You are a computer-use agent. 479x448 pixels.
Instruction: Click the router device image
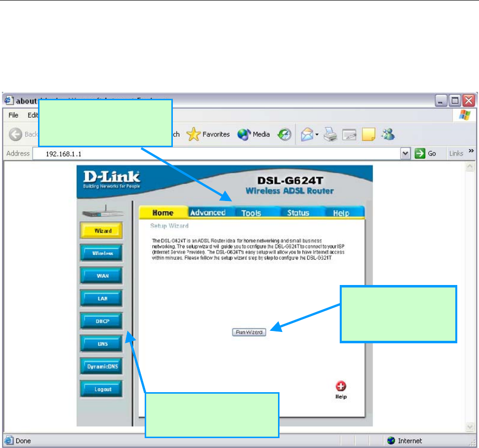(103, 211)
